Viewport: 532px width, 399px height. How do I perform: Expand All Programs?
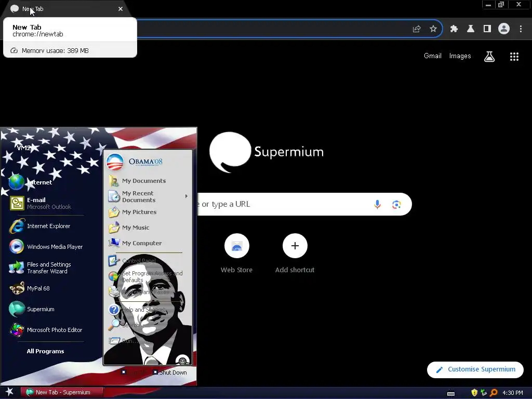46,351
